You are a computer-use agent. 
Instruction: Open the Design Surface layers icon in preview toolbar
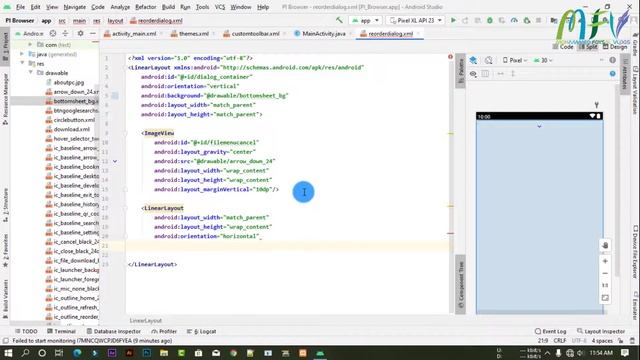pos(473,60)
